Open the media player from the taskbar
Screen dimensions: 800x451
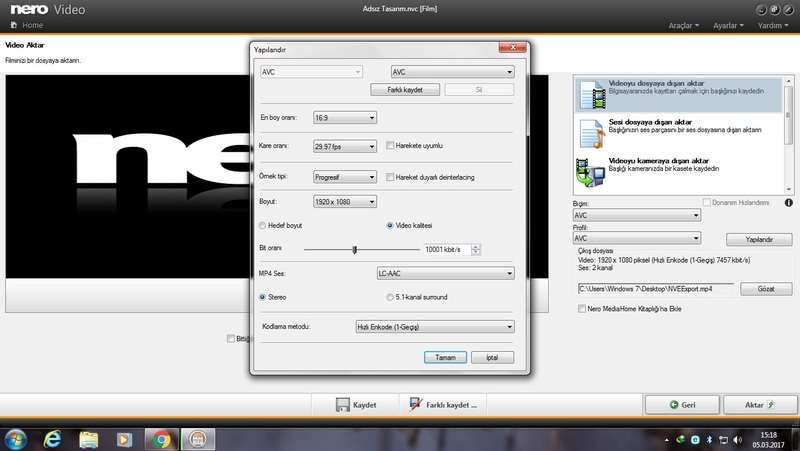(x=124, y=439)
